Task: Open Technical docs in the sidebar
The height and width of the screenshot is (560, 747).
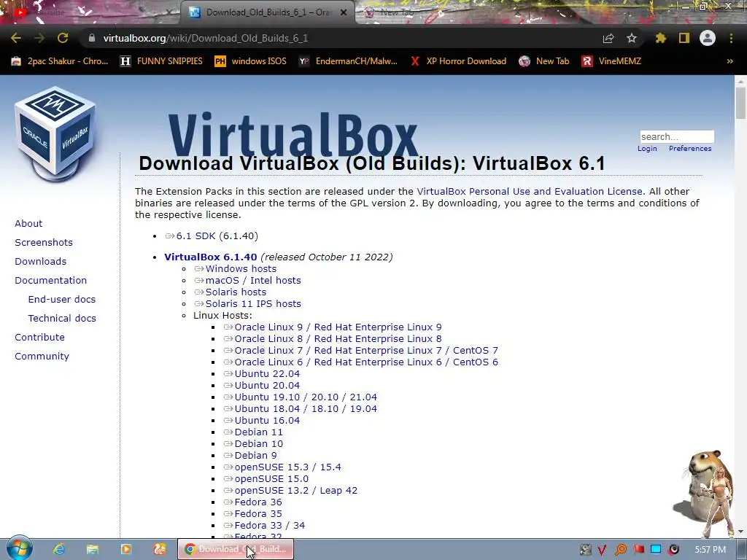Action: (62, 318)
